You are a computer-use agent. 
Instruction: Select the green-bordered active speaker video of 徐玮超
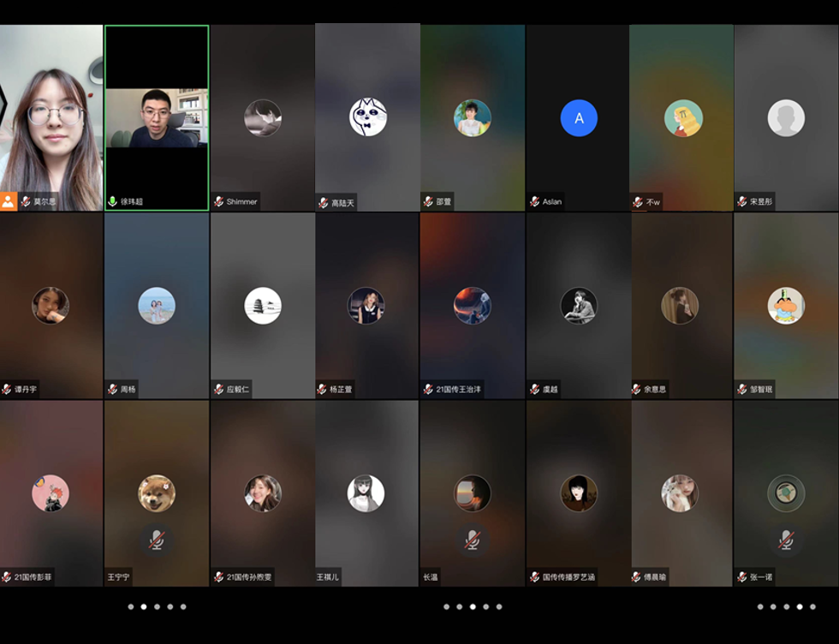[157, 118]
